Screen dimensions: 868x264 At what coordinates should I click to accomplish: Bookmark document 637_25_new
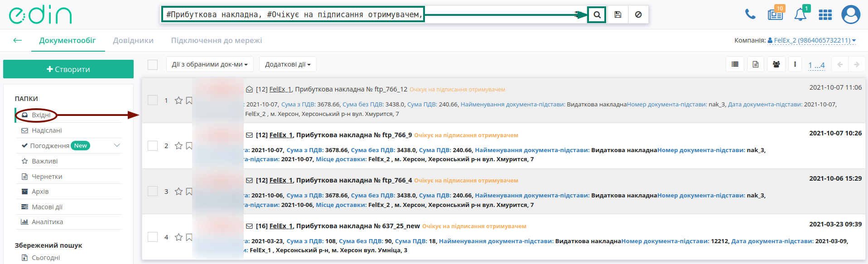pos(189,237)
